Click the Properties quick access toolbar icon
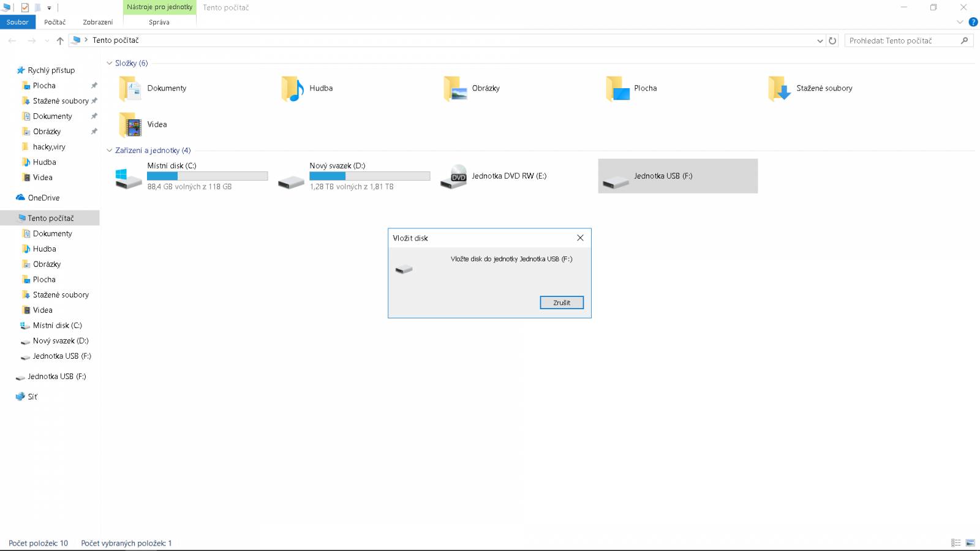The height and width of the screenshot is (551, 980). [x=25, y=8]
